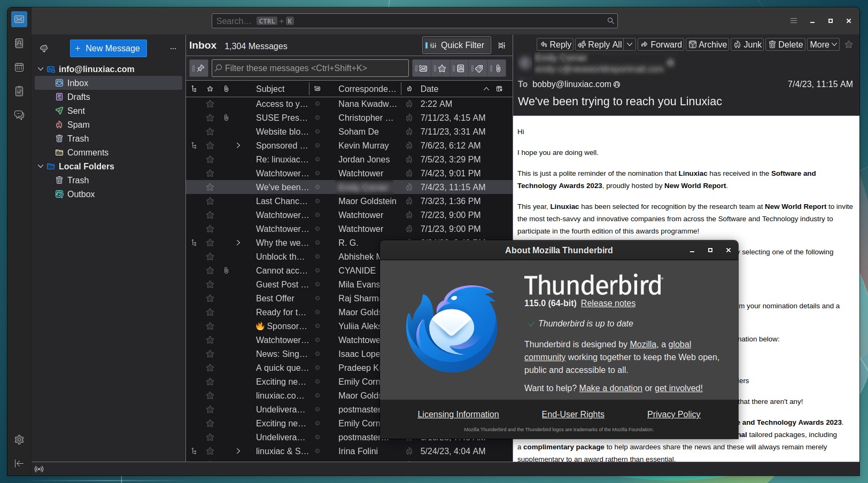Collapse the spaces toolbar
Viewport: 868px width, 483px height.
tap(19, 463)
